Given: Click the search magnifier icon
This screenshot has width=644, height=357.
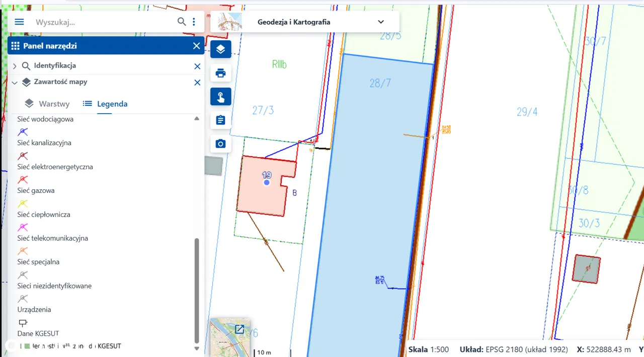Looking at the screenshot, I should point(182,22).
